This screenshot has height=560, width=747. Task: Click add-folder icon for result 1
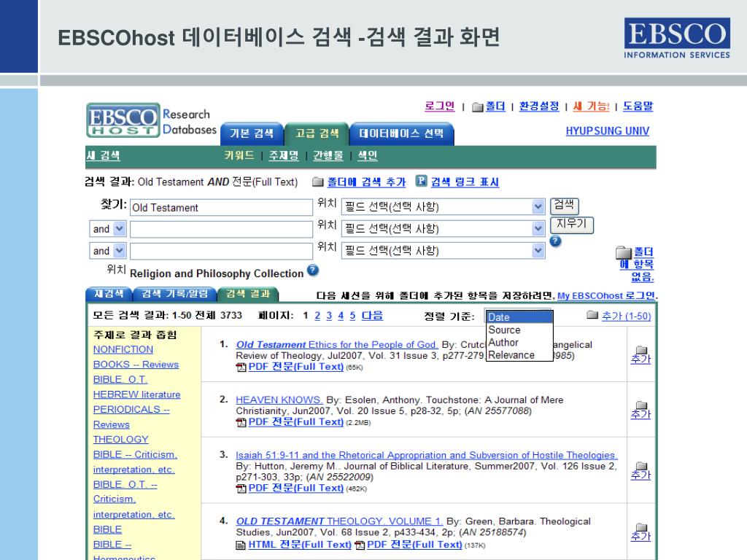coord(641,350)
